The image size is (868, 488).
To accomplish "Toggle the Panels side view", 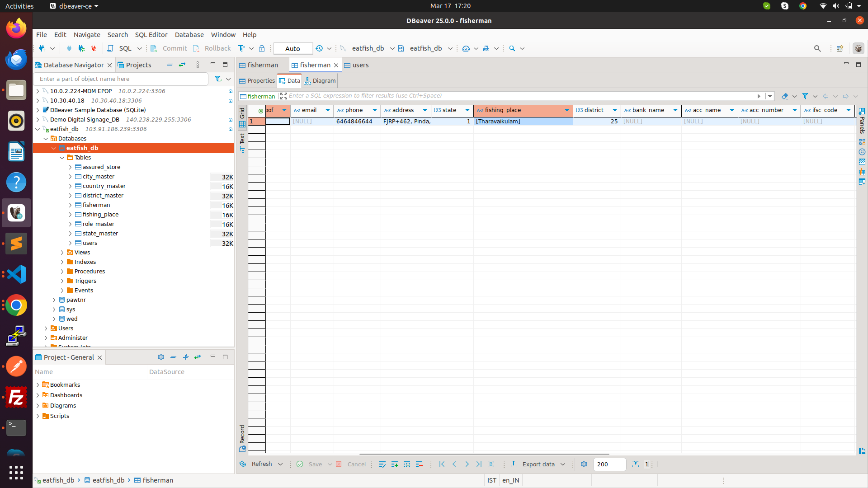I will coord(862,121).
